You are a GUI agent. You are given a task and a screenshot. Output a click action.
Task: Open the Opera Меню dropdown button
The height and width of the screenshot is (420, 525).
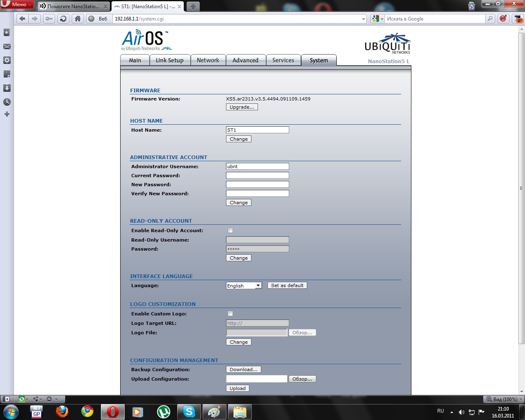click(x=17, y=5)
